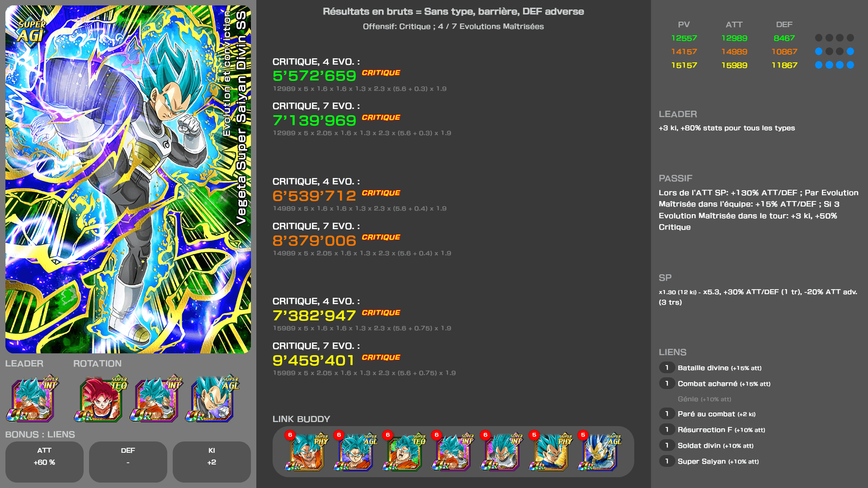
Task: Click the Résultats en bruts title
Action: point(453,11)
